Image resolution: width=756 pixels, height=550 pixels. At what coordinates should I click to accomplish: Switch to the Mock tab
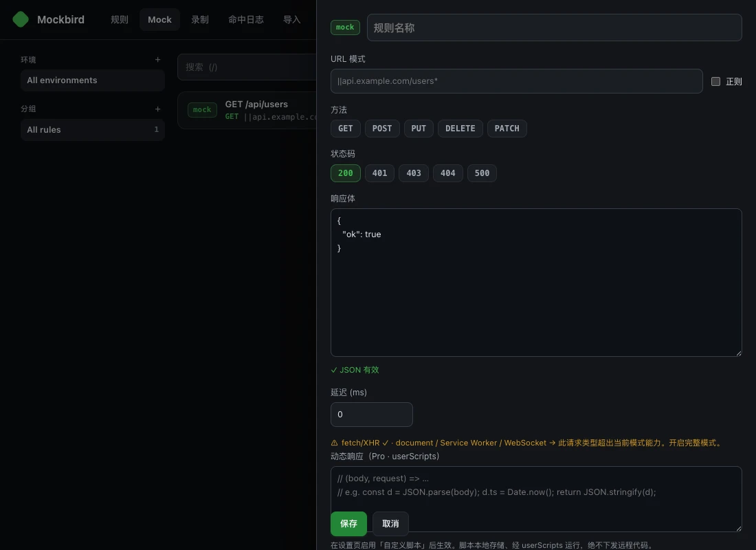(159, 19)
